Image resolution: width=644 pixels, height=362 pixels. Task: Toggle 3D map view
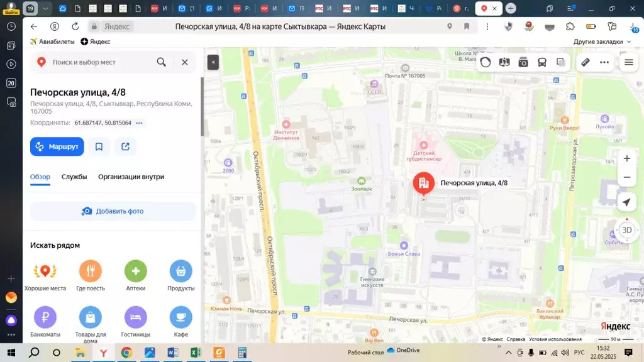(627, 230)
